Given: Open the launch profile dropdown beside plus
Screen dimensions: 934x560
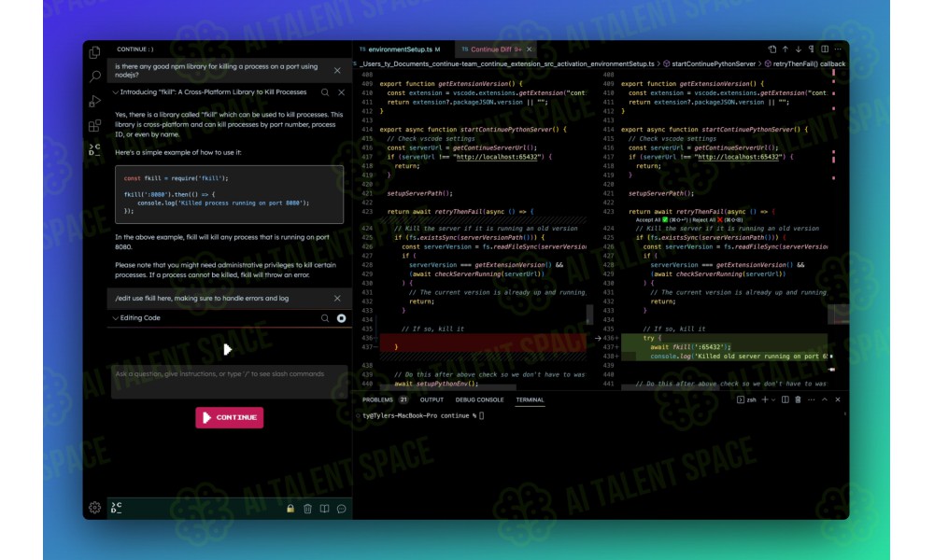Looking at the screenshot, I should (773, 399).
